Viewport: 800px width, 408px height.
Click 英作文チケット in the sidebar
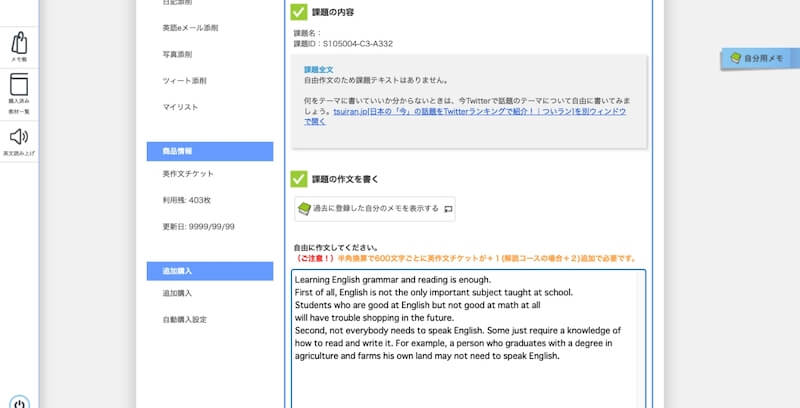188,174
